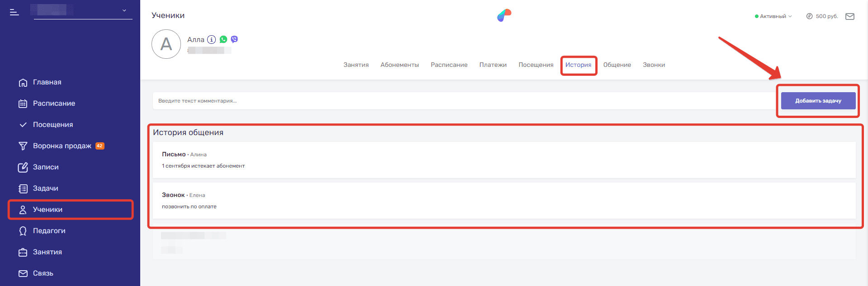868x286 pixels.
Task: Open info icon beside student name Алла
Action: click(211, 40)
